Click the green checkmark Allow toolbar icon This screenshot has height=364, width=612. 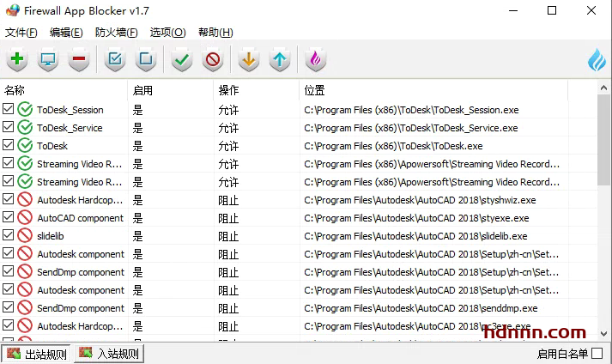pyautogui.click(x=182, y=59)
